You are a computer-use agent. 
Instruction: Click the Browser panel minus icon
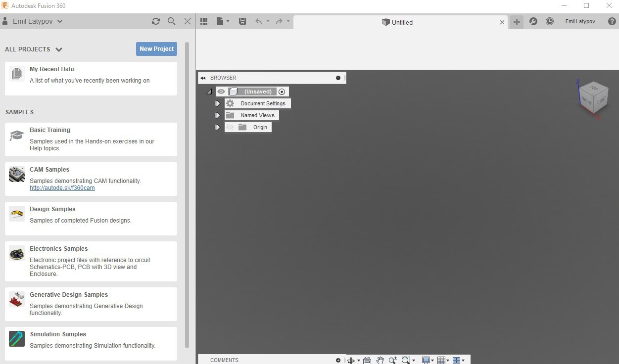coord(338,78)
